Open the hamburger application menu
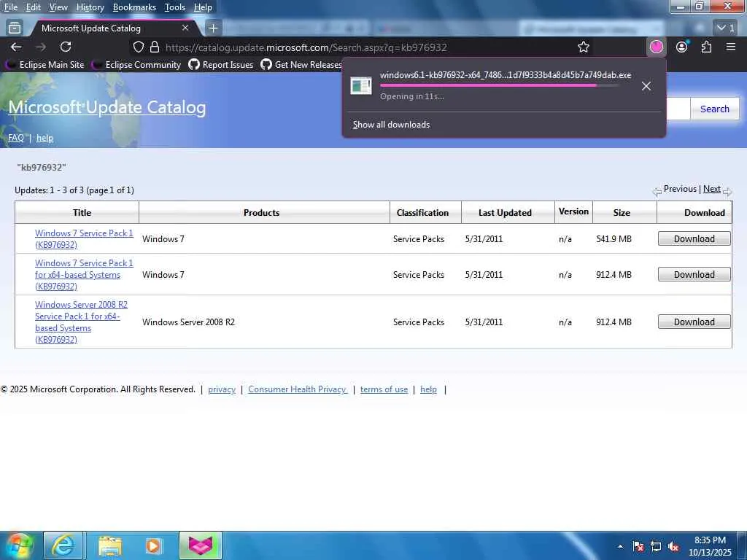The image size is (747, 560). pos(731,47)
